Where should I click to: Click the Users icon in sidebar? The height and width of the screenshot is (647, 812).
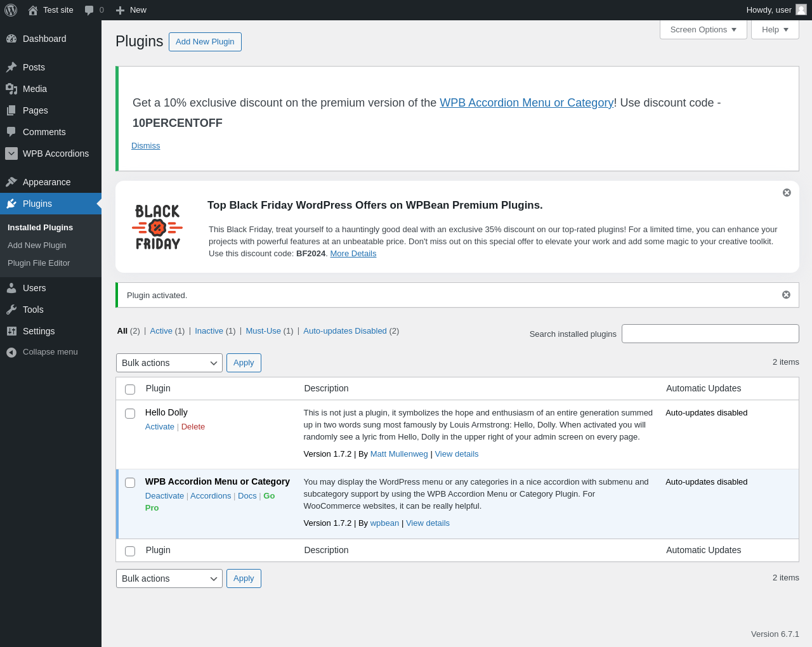tap(11, 288)
